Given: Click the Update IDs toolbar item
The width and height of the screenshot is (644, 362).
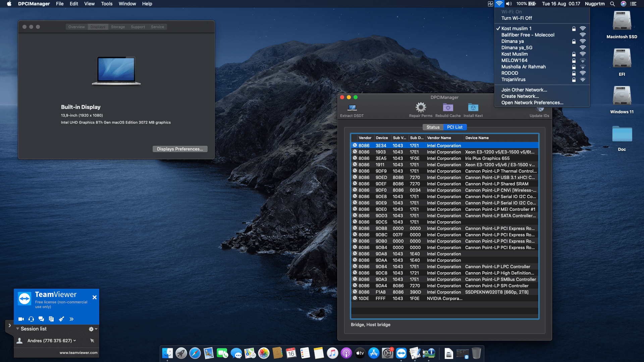Looking at the screenshot, I should coord(539,112).
